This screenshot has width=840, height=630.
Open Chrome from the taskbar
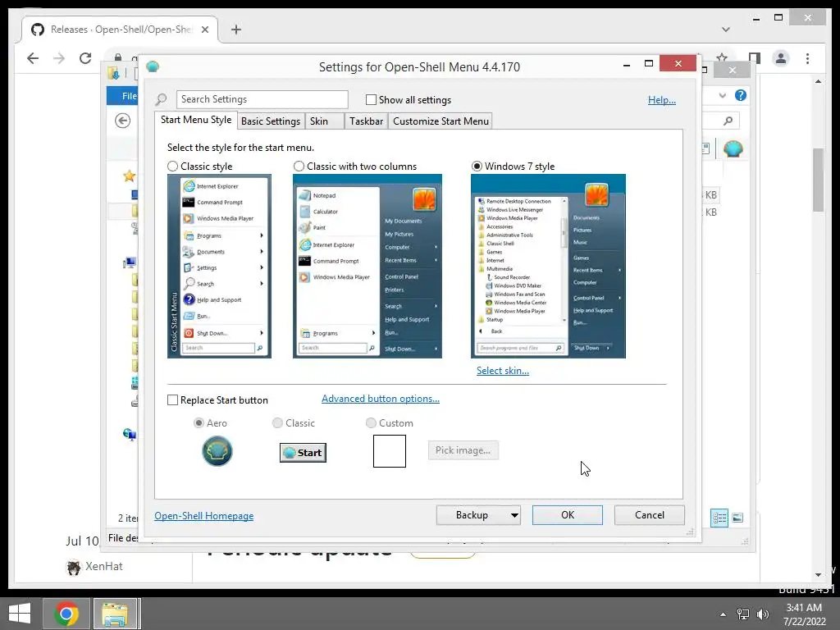coord(66,614)
